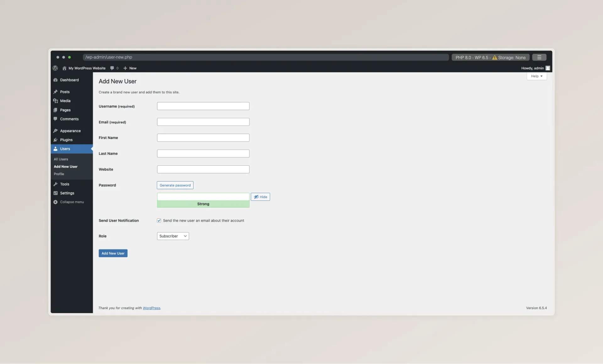The width and height of the screenshot is (603, 364).
Task: Click the Settings sliders icon
Action: click(x=56, y=193)
